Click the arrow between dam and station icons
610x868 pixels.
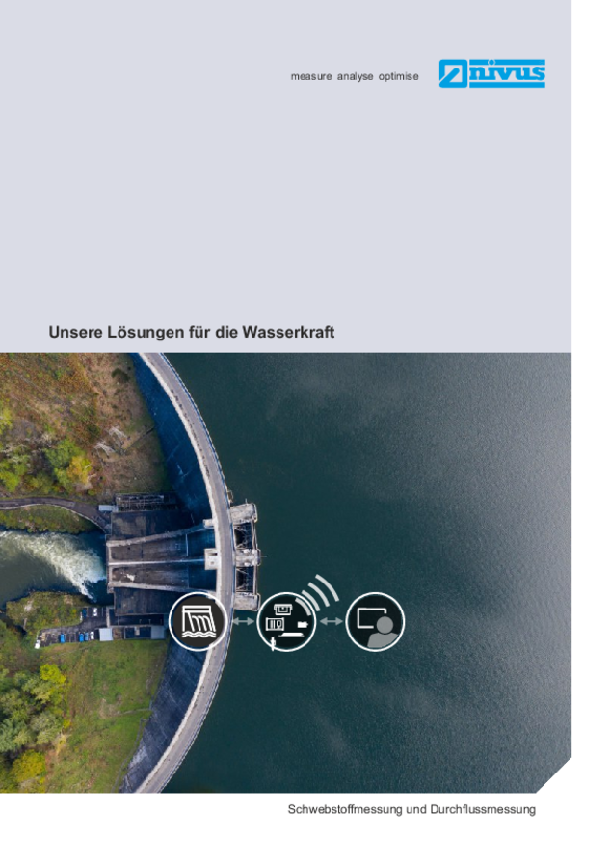(242, 622)
